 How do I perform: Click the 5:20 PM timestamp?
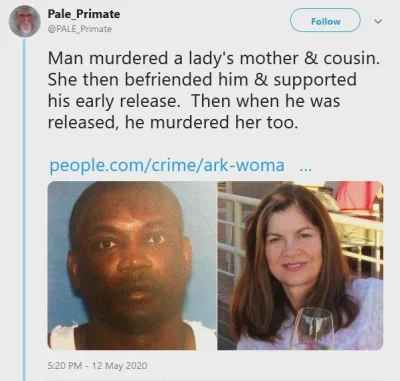(x=65, y=366)
